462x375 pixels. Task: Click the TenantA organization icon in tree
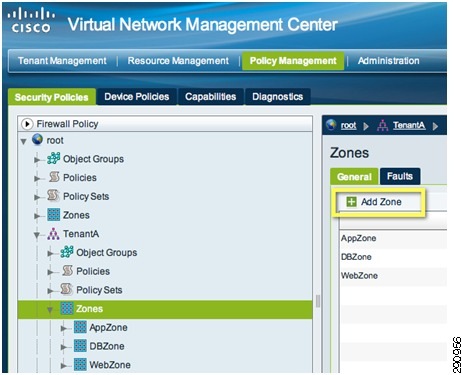(x=53, y=234)
